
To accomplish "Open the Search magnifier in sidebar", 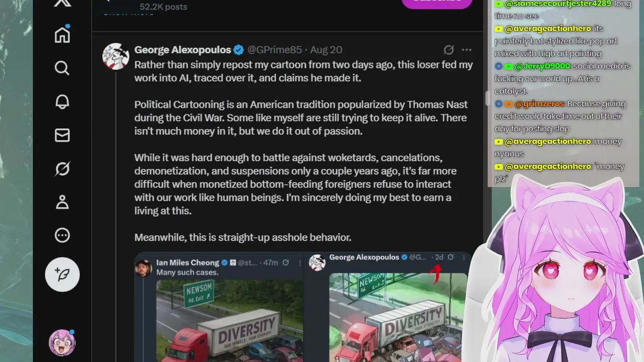I will 62,68.
